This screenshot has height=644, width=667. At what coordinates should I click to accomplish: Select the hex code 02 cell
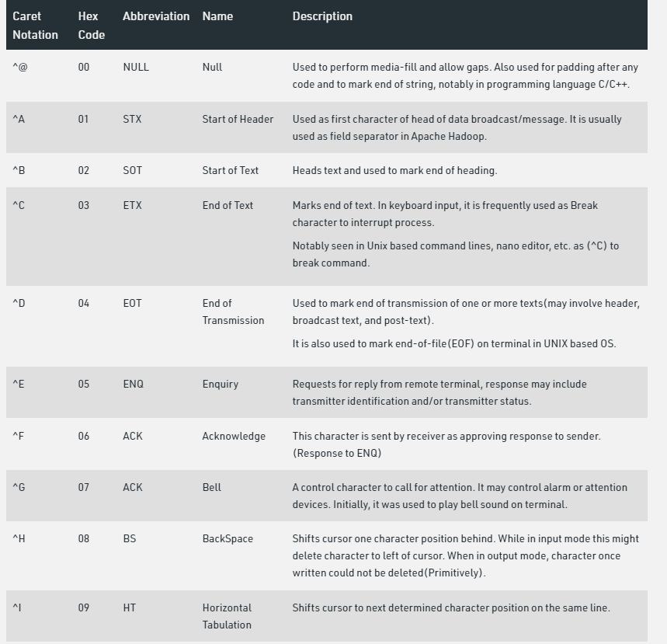click(83, 171)
